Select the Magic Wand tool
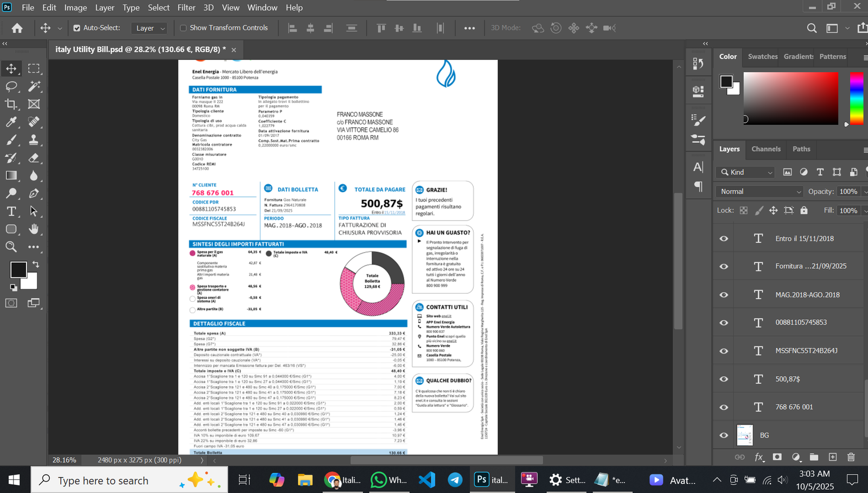This screenshot has height=493, width=868. click(x=34, y=86)
